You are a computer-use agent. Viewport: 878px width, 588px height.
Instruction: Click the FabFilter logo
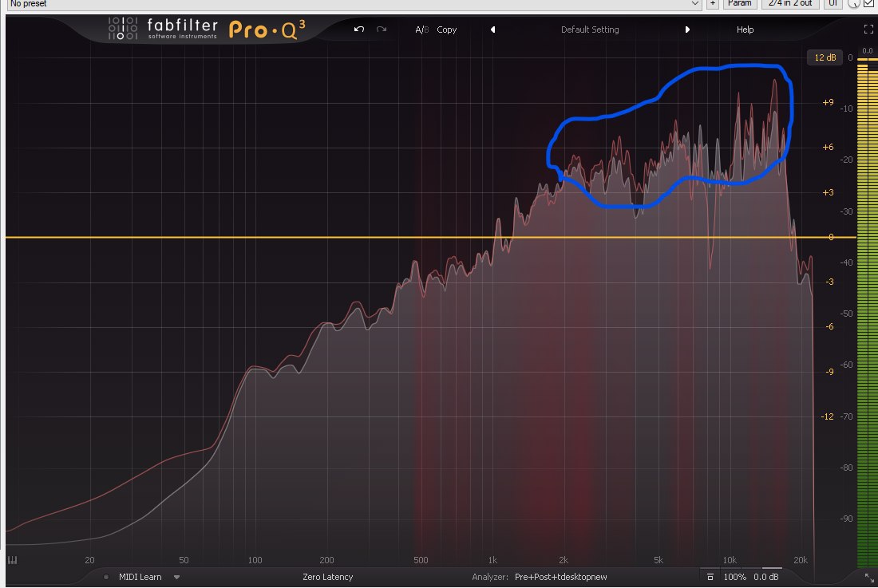(x=163, y=29)
